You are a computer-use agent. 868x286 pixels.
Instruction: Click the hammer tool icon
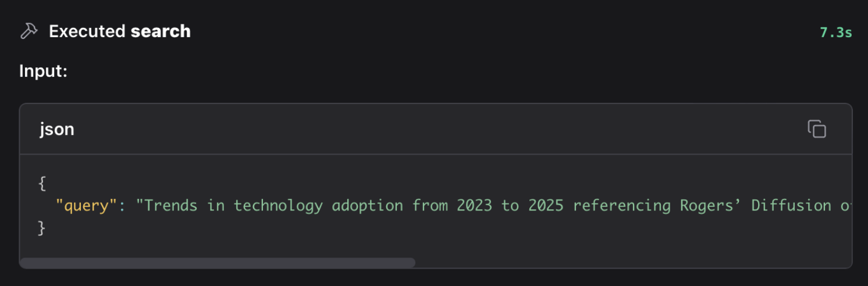(29, 31)
